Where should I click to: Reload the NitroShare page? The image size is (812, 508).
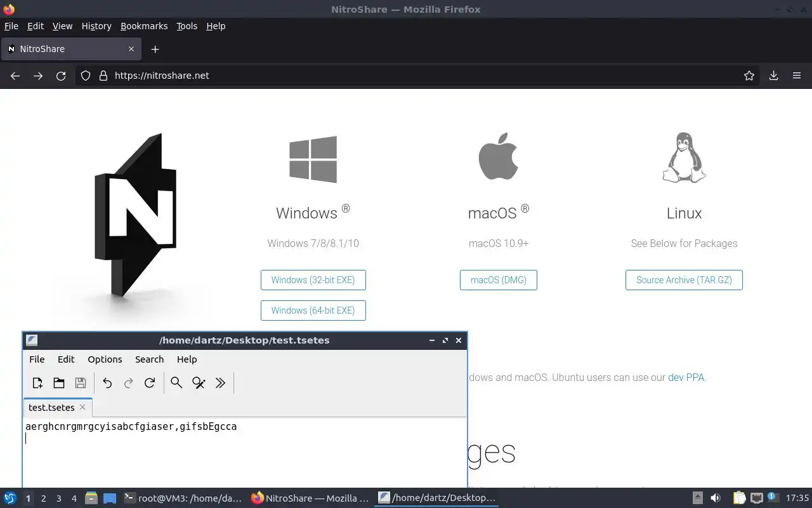tap(61, 76)
